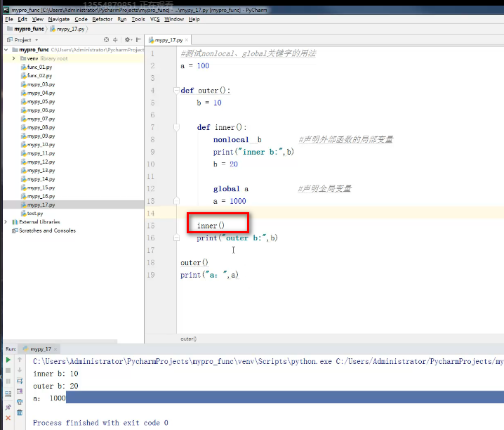
Task: Select the mypy_17 run tab
Action: [x=41, y=349]
